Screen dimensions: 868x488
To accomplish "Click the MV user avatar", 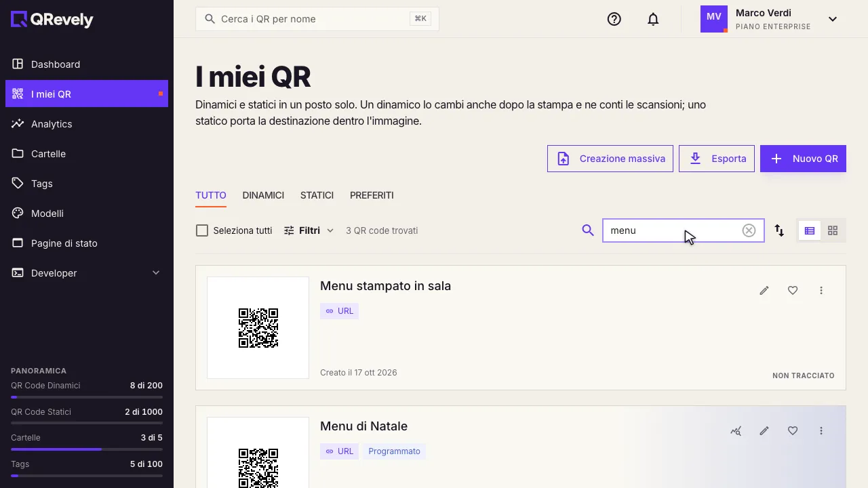I will coord(714,19).
